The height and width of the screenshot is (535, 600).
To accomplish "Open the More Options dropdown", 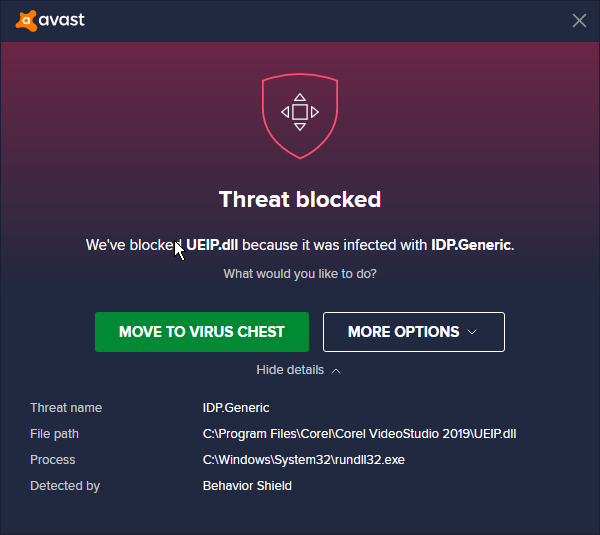I will 413,332.
